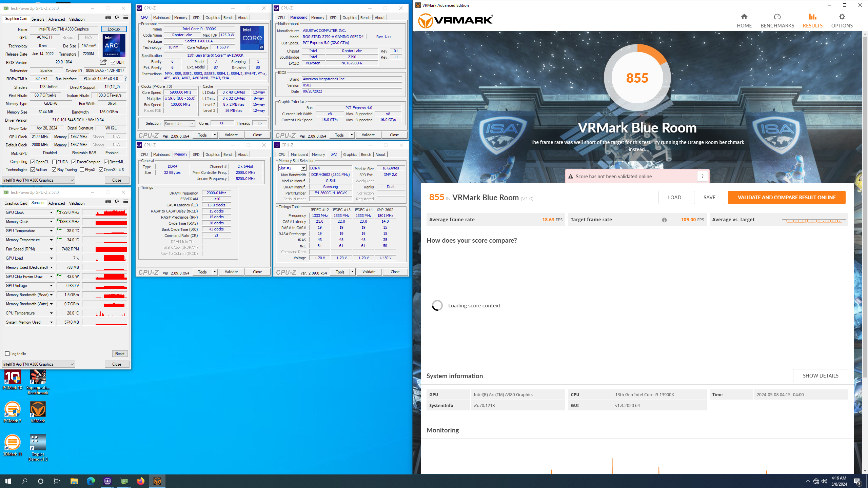Viewport: 868px width, 488px height.
Task: Open PCMark 10 desktop shortcut
Action: coord(13,380)
